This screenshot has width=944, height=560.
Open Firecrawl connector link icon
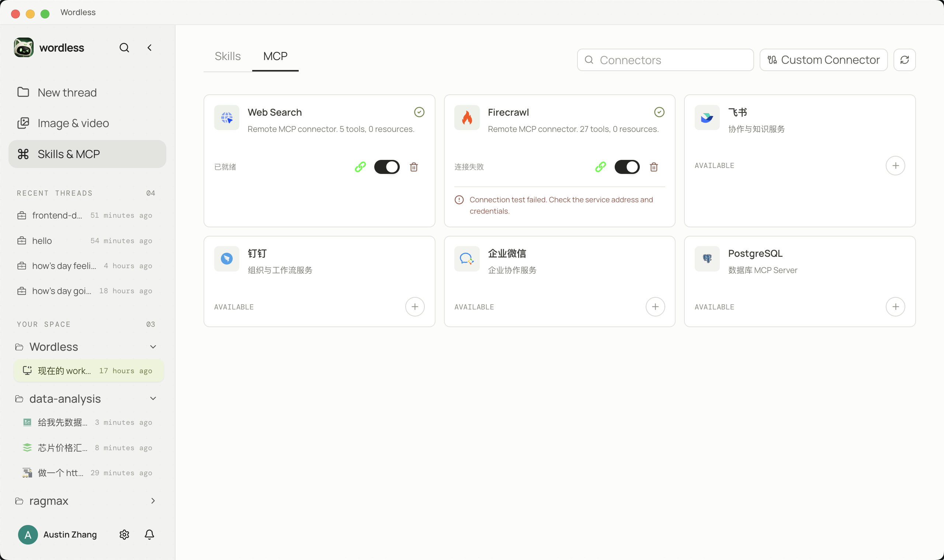(x=600, y=167)
